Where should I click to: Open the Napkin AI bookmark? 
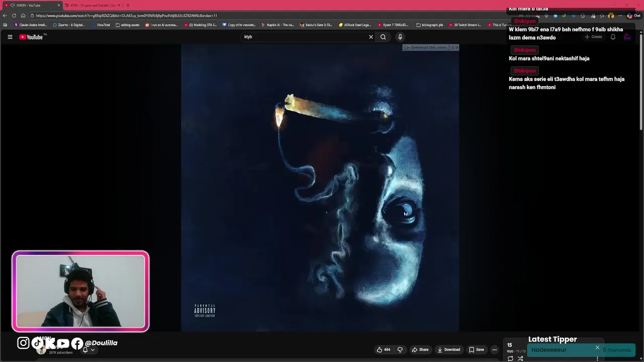(278, 25)
